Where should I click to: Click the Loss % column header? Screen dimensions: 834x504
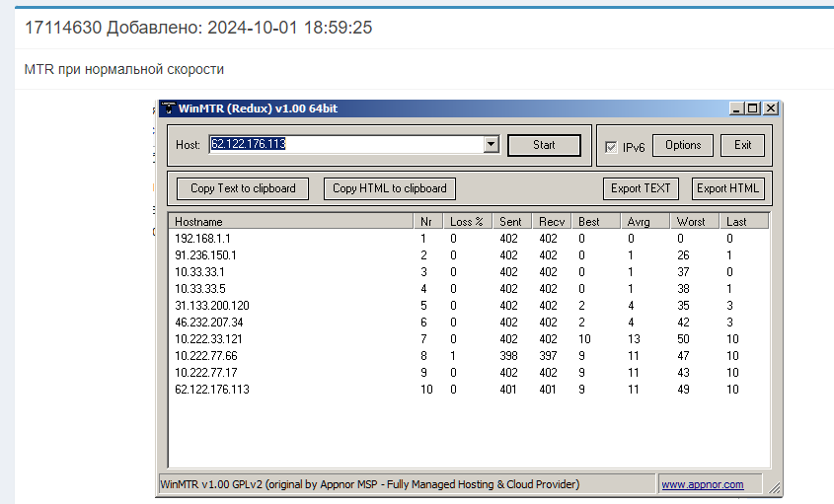coord(468,222)
